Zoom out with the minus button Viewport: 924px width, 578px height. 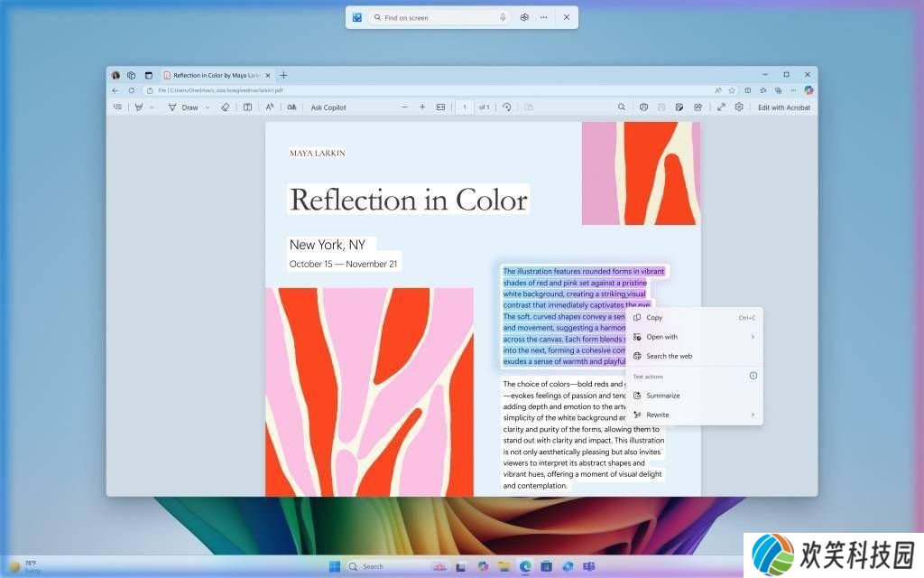coord(405,107)
